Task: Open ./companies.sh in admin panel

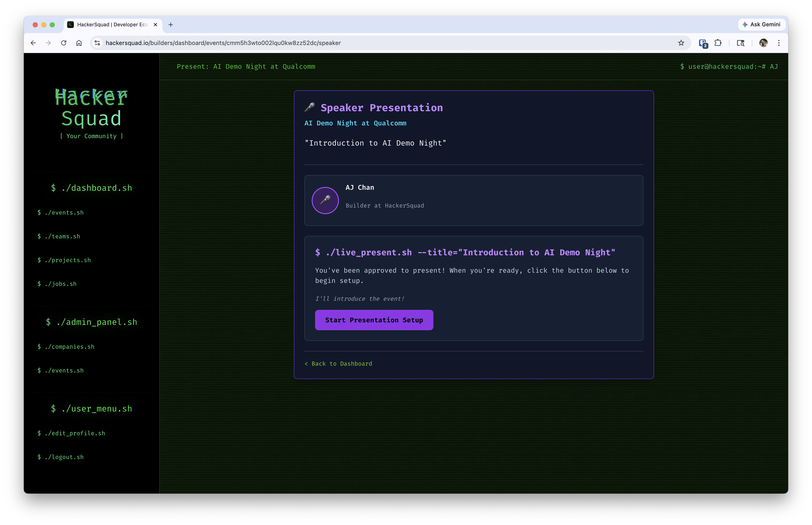Action: [x=66, y=347]
